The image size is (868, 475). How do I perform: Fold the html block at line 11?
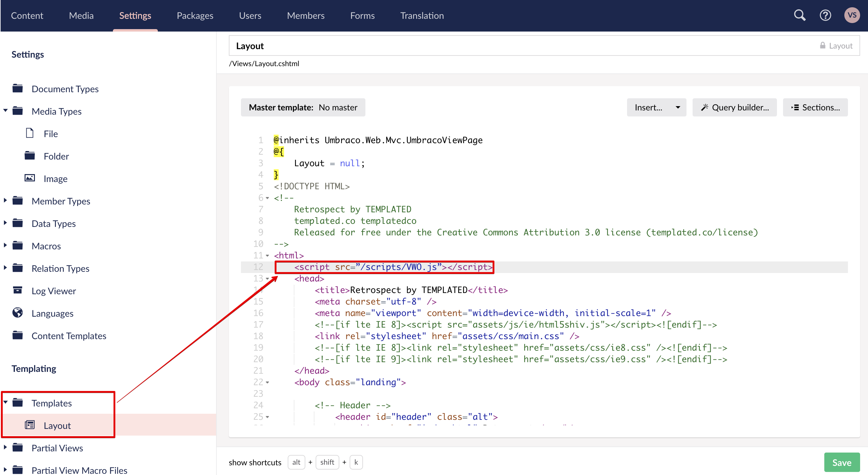[x=267, y=256]
